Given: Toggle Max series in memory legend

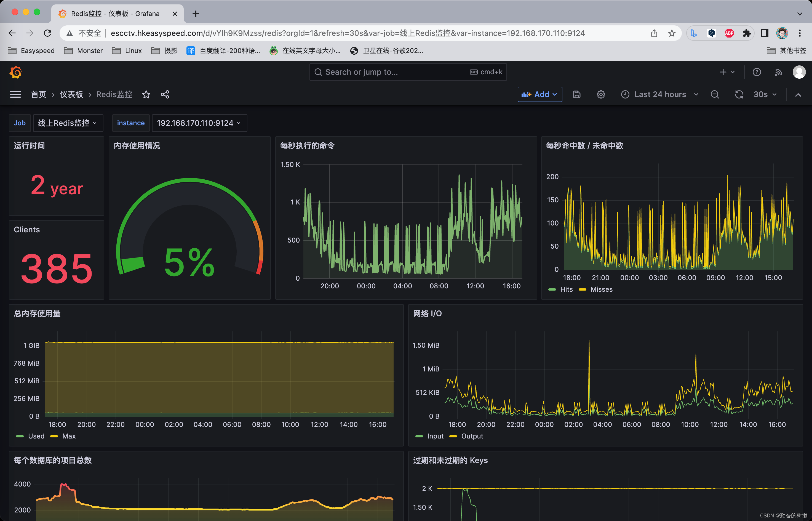Looking at the screenshot, I should point(69,436).
